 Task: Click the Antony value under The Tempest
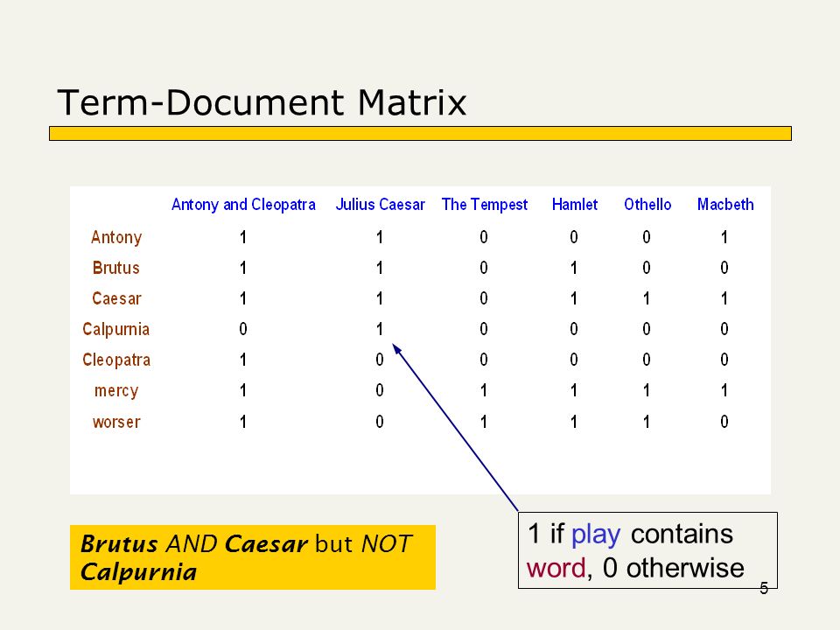point(484,237)
